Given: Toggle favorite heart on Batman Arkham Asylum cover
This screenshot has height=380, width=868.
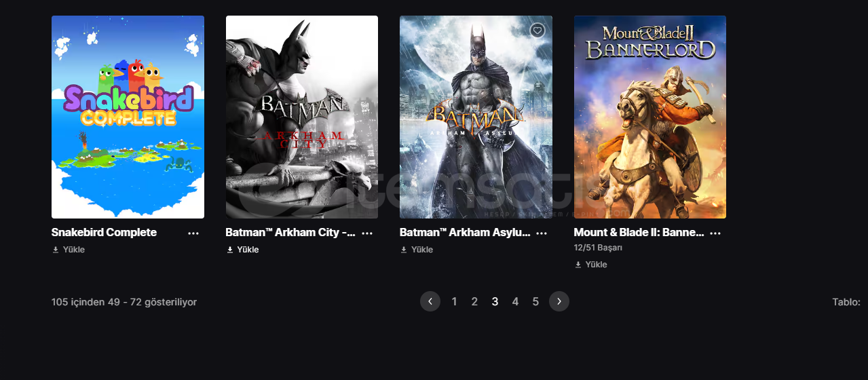Looking at the screenshot, I should [537, 31].
